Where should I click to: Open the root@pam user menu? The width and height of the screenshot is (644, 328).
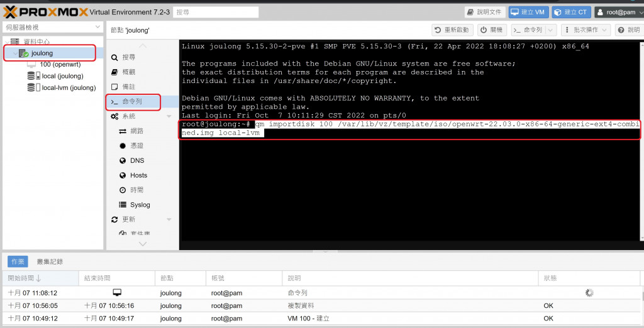coord(619,12)
